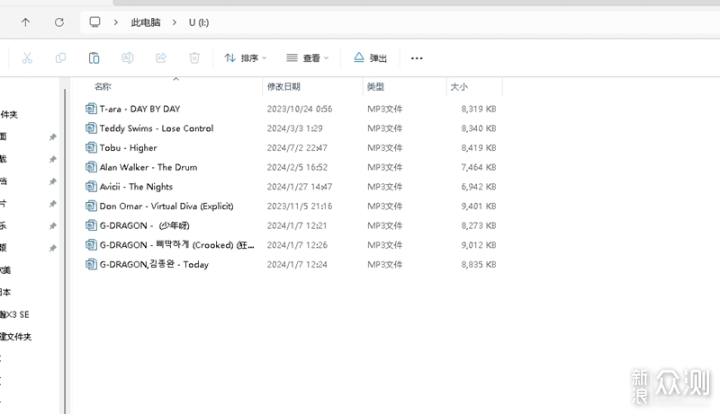
Task: Click the size 6,942 KB
Action: pos(478,186)
